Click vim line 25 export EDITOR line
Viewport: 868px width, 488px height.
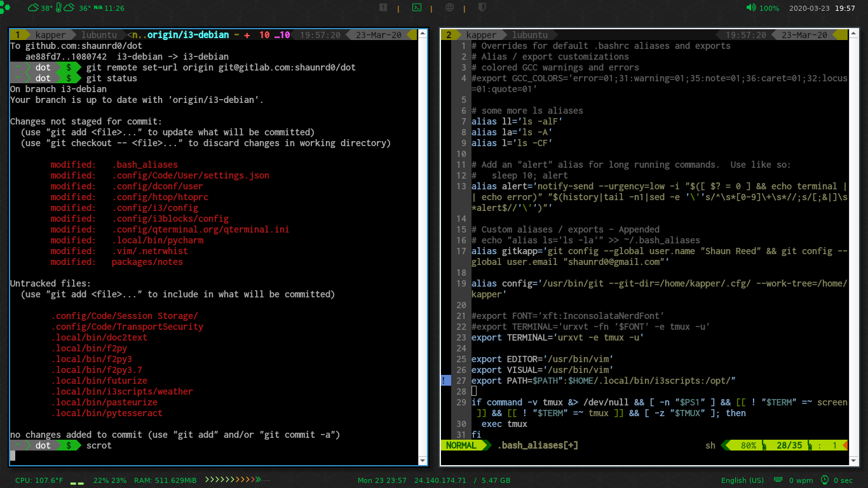pyautogui.click(x=543, y=359)
